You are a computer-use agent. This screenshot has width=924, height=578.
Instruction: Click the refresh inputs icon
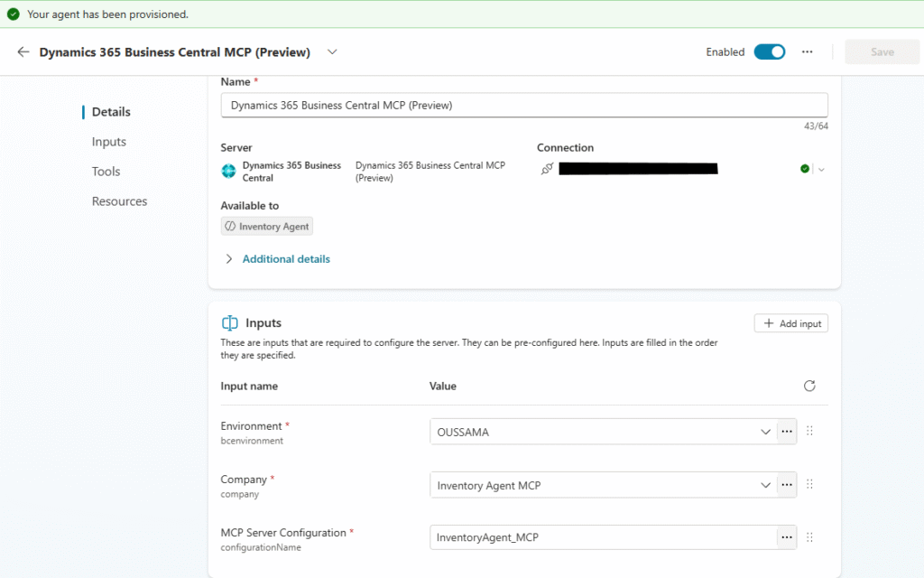coord(809,386)
